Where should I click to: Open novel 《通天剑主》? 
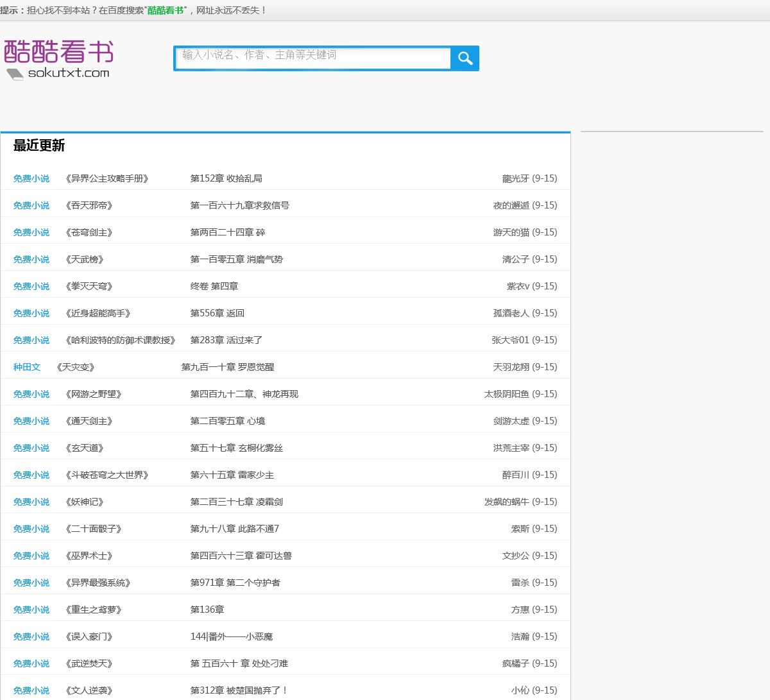pyautogui.click(x=89, y=421)
